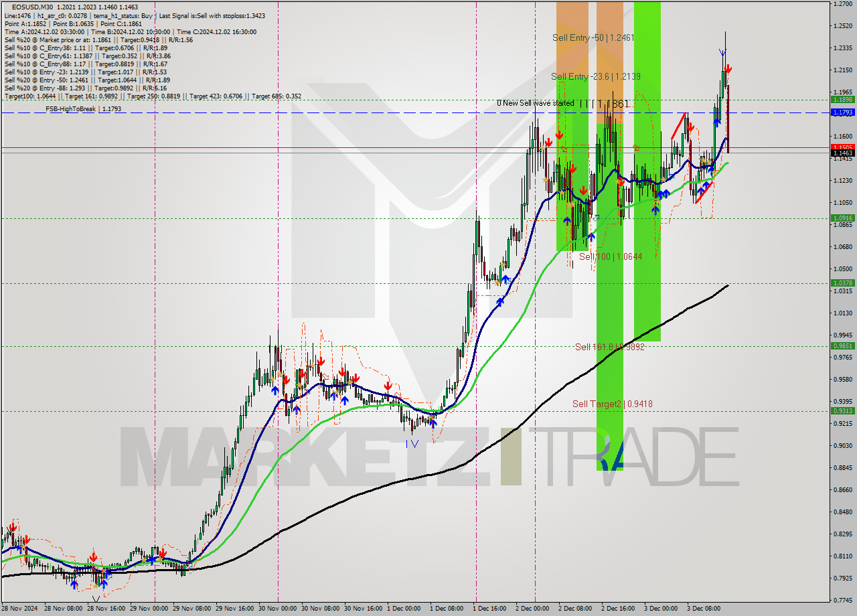857x616 pixels.
Task: Click the red 1.1505 price tag
Action: pos(842,147)
